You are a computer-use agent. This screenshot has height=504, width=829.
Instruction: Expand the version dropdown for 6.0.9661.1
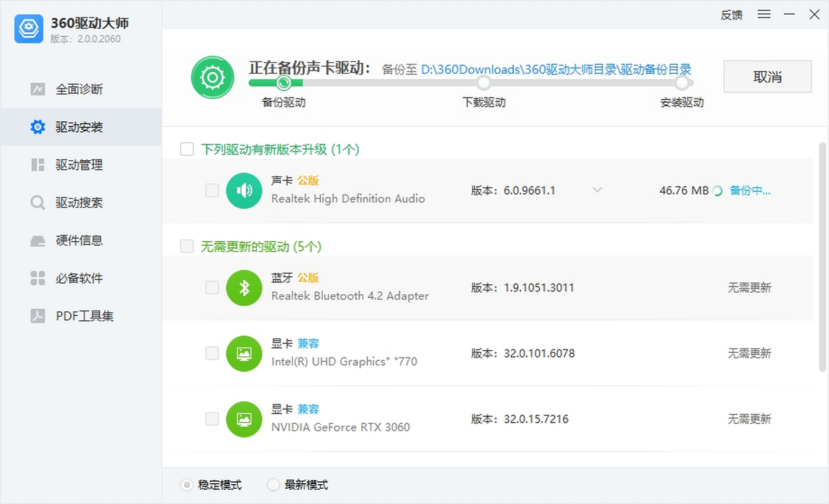[597, 189]
